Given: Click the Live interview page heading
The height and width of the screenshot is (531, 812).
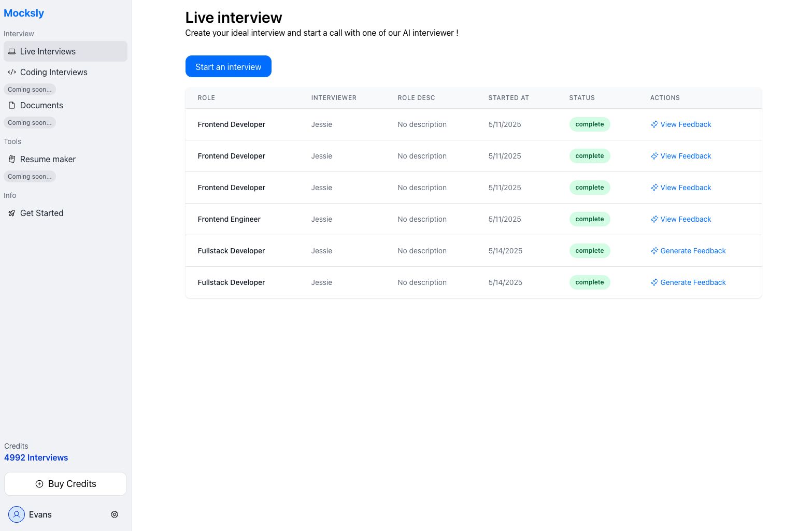Looking at the screenshot, I should tap(234, 18).
